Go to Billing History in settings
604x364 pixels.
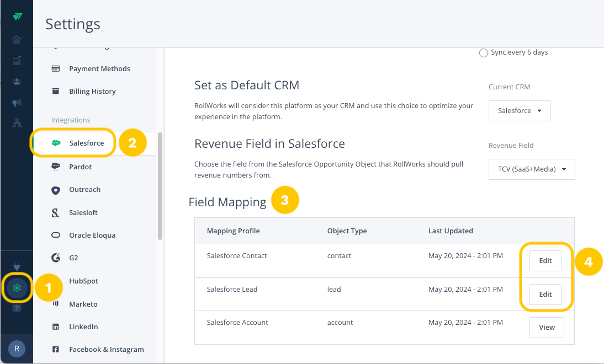[92, 92]
